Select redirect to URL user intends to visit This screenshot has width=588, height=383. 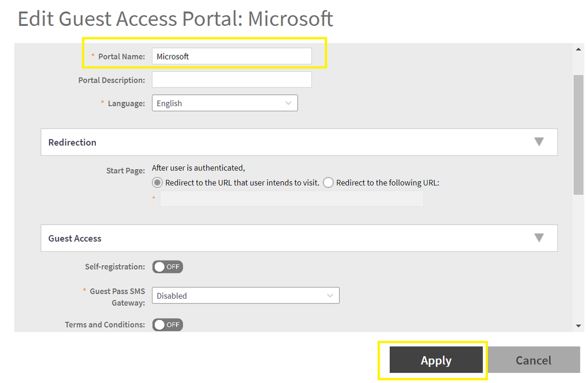click(158, 183)
